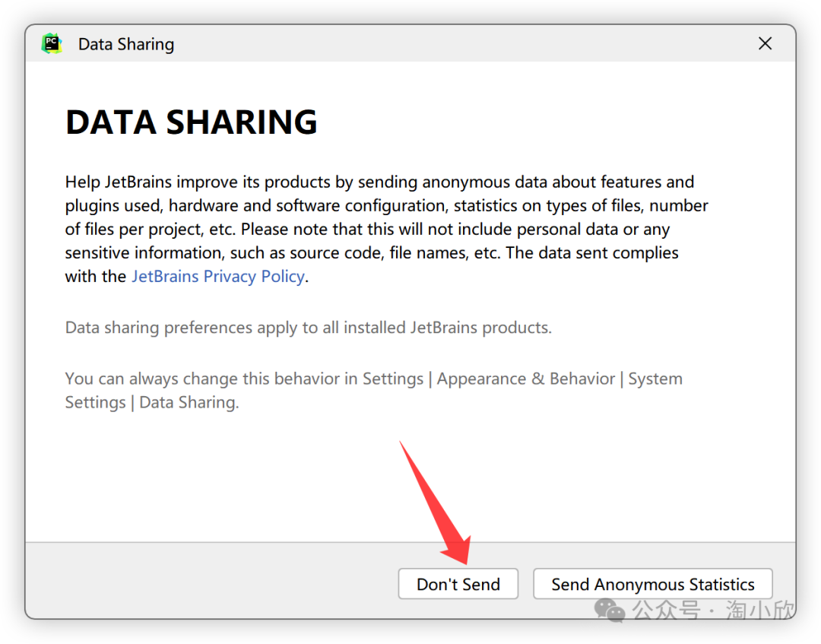821x644 pixels.
Task: Click the 'Data Sharing' window title text
Action: [x=126, y=45]
